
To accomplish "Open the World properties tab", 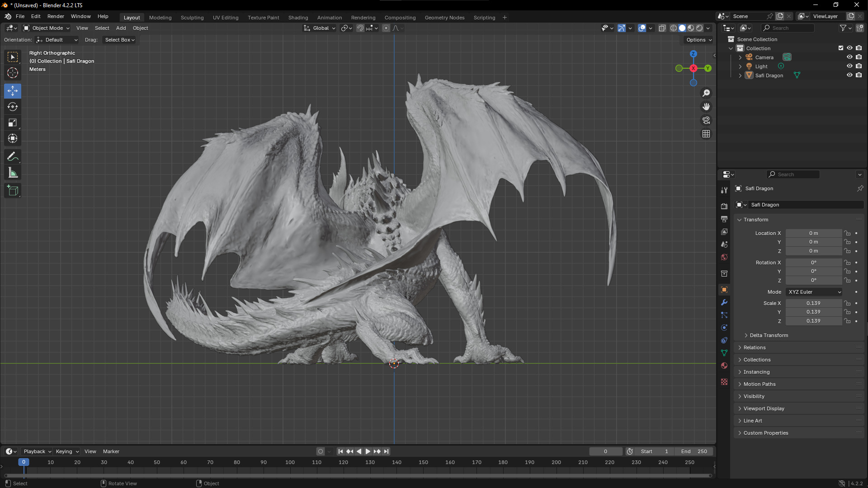I will point(724,257).
